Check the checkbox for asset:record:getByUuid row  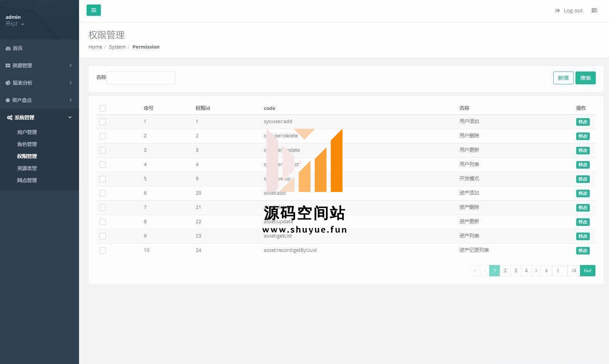tap(102, 251)
